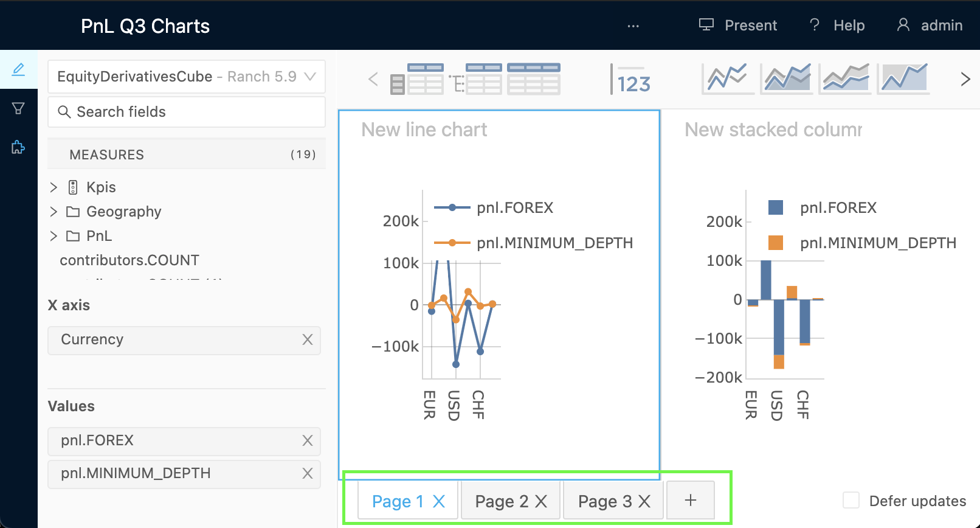Select the stacked area chart icon
Image resolution: width=980 pixels, height=528 pixels.
[x=845, y=78]
